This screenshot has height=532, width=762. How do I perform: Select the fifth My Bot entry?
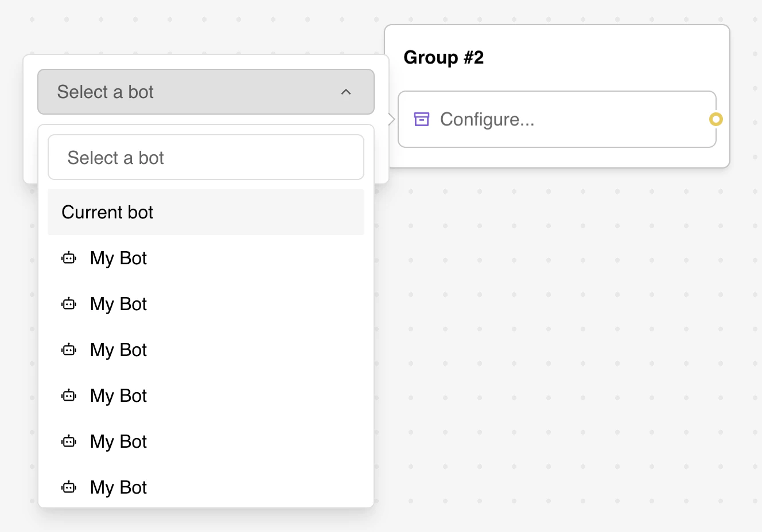pyautogui.click(x=118, y=441)
